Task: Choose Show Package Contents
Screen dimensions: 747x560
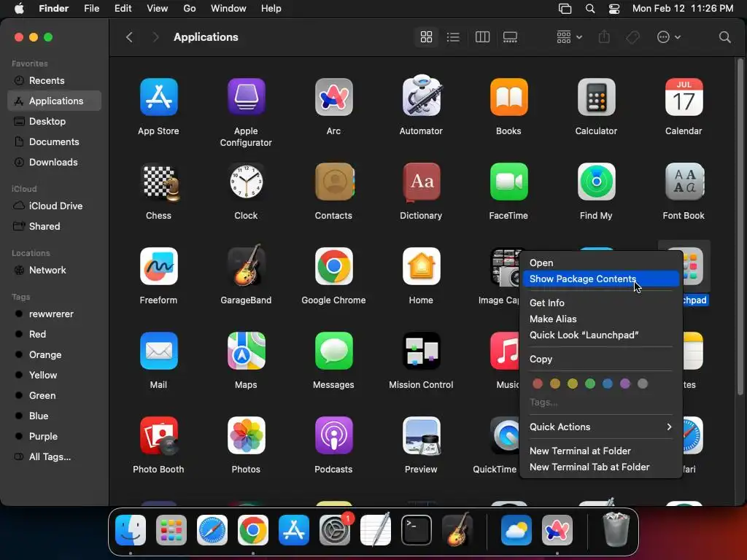Action: [x=601, y=279]
